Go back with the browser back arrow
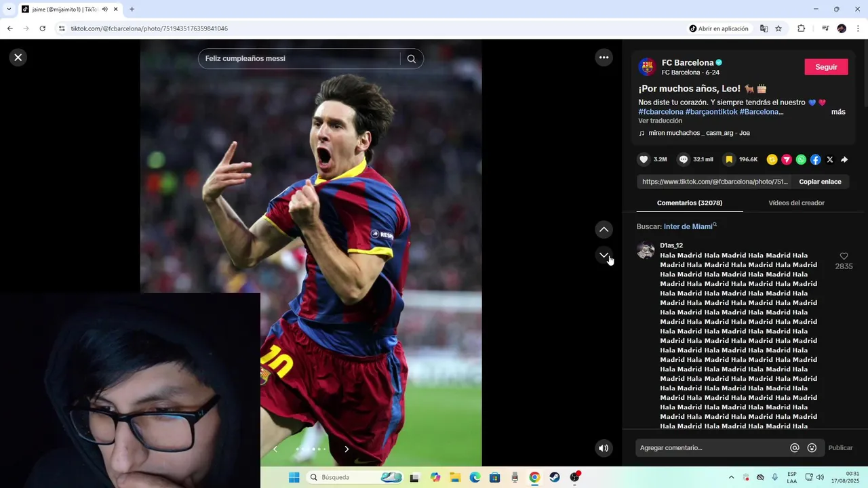The width and height of the screenshot is (868, 488). (9, 28)
